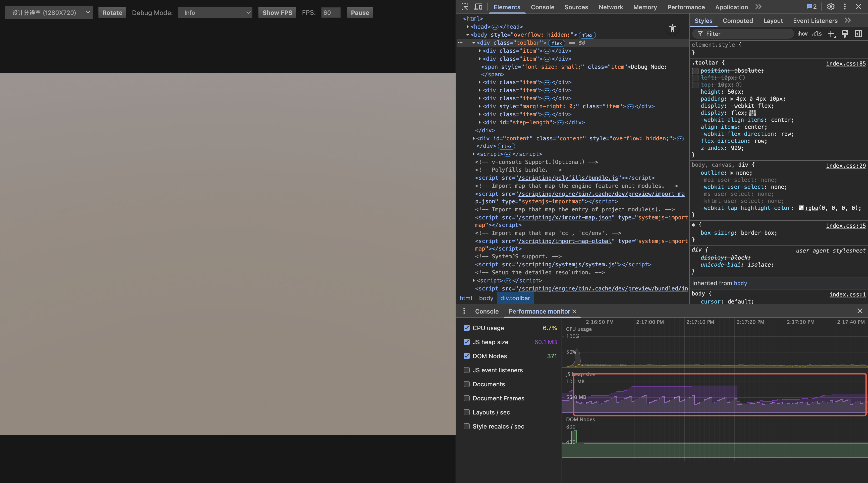Toggle the device toolbar icon
This screenshot has width=868, height=483.
click(478, 7)
